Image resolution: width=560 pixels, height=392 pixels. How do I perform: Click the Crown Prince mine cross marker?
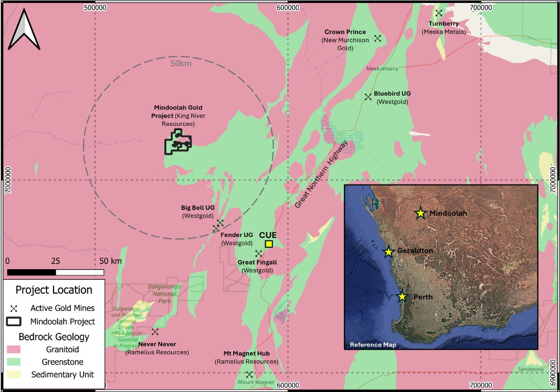[378, 38]
